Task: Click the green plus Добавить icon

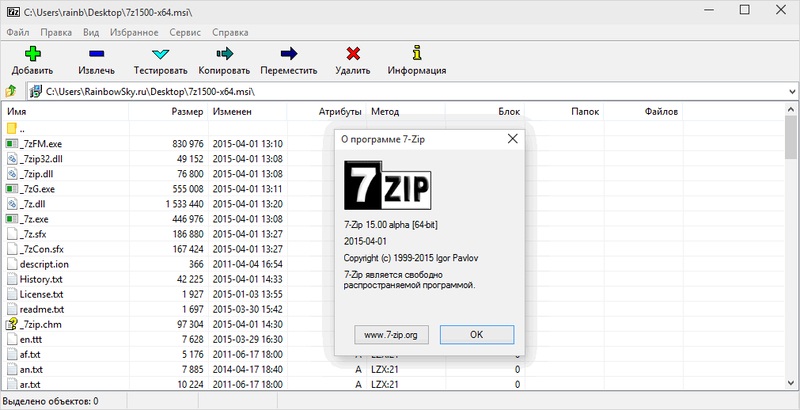Action: [33, 54]
